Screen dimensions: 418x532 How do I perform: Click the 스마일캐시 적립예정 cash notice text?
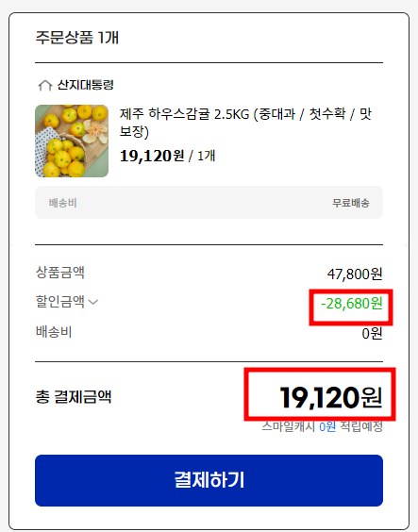coord(322,426)
